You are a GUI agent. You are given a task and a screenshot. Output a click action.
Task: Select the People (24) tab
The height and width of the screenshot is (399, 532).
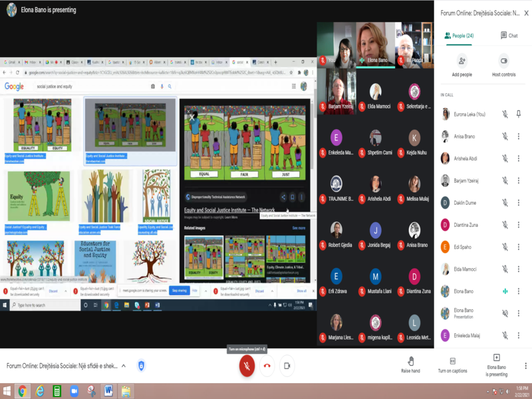460,35
